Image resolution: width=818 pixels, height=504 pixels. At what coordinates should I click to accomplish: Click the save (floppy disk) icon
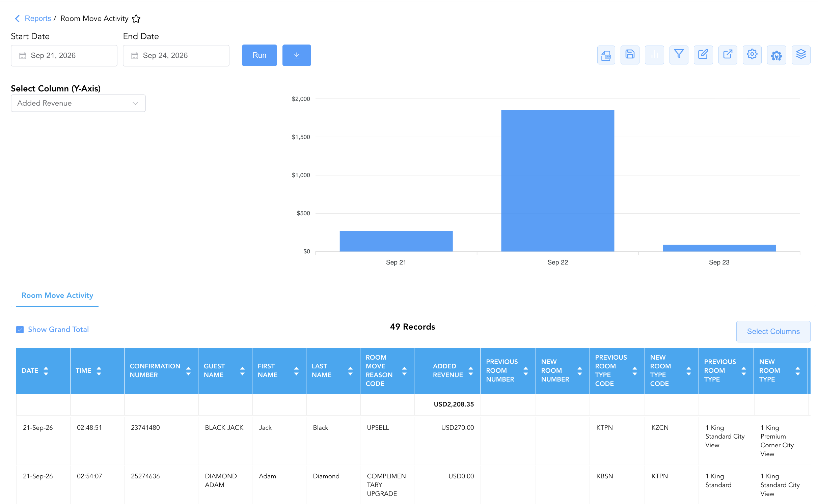[x=630, y=55]
